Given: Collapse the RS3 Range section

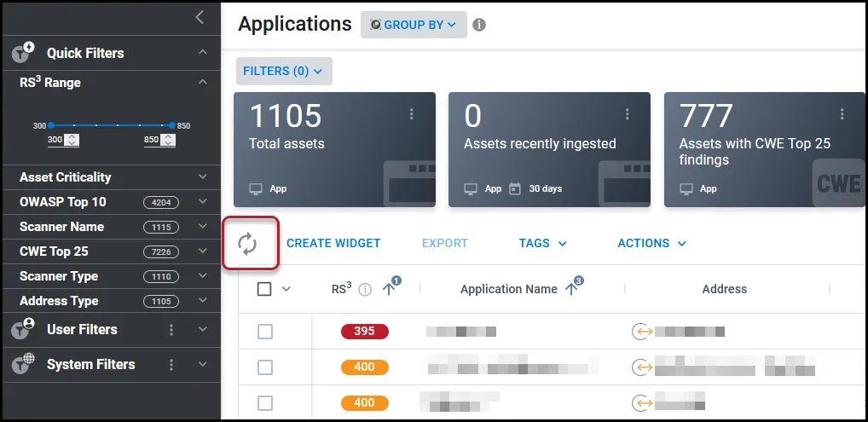Looking at the screenshot, I should 203,82.
